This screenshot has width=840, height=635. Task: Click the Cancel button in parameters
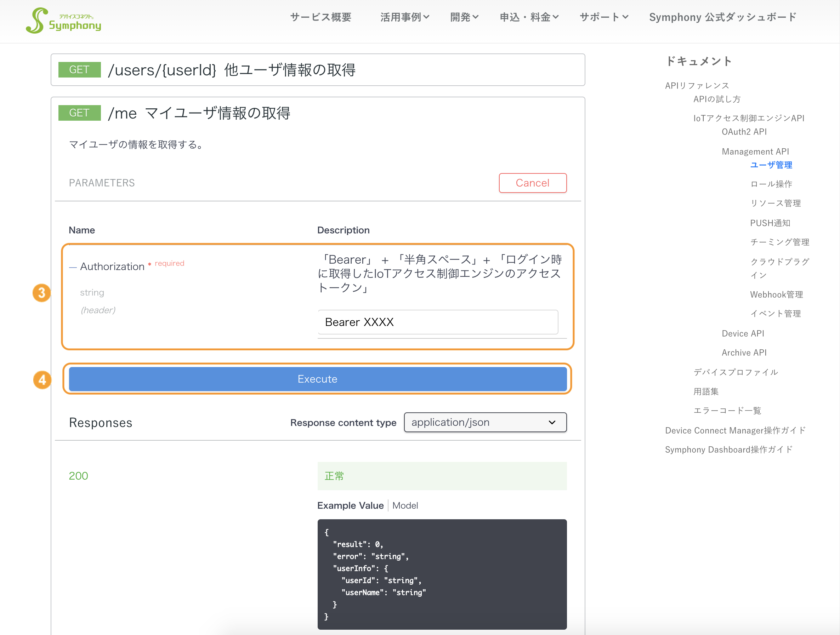click(532, 183)
